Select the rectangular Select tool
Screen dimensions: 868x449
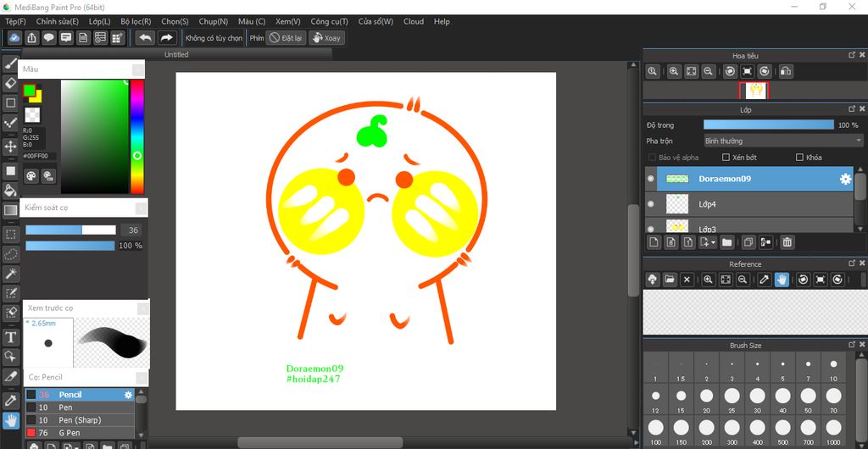(x=10, y=234)
